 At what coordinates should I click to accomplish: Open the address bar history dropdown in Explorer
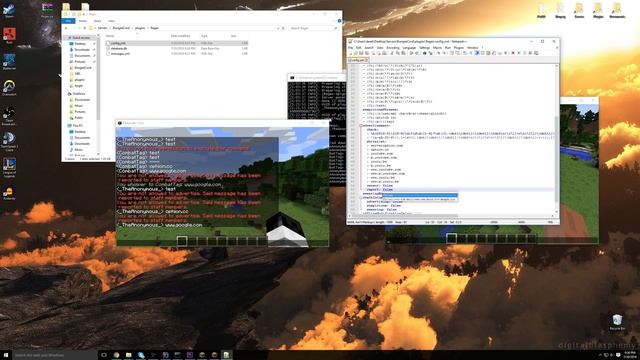point(278,28)
